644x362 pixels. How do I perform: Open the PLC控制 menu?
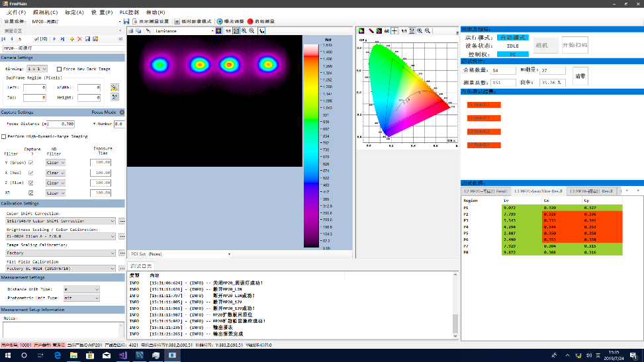pyautogui.click(x=129, y=13)
